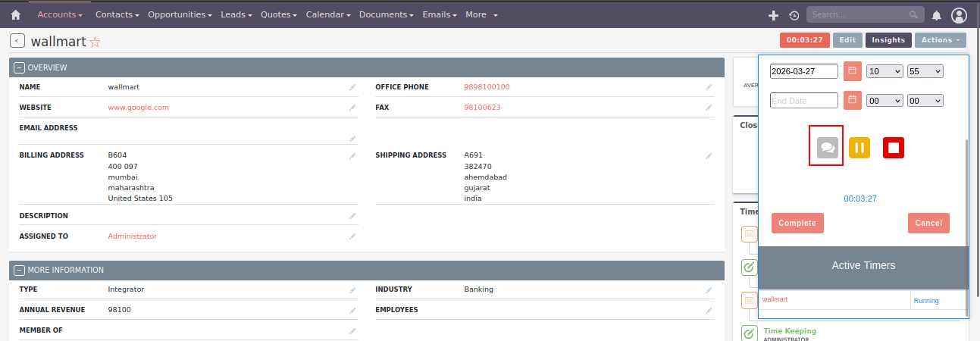Collapse the Overview panel
980x341 pixels.
click(20, 67)
